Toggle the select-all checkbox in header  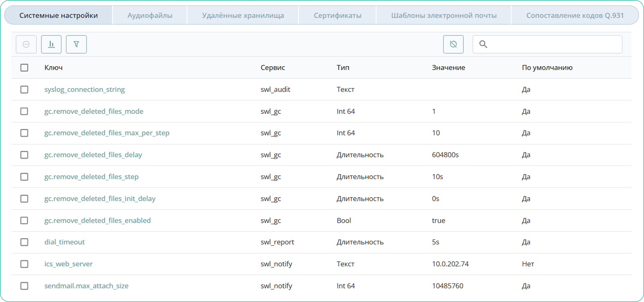click(x=24, y=68)
